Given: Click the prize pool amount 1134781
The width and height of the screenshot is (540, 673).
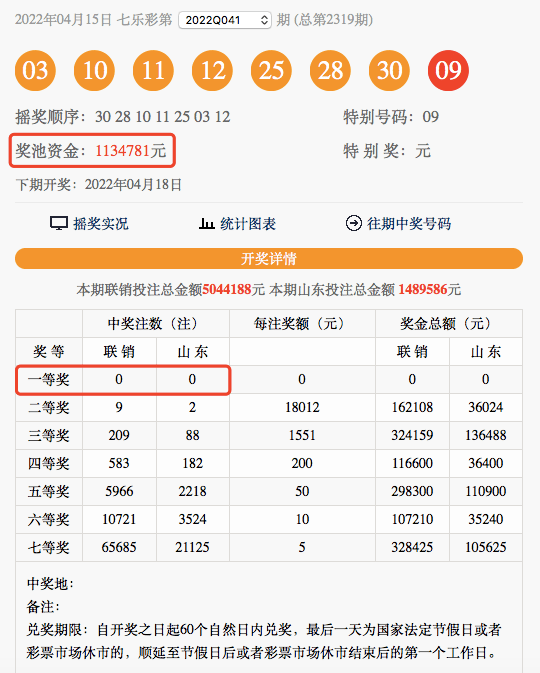Looking at the screenshot, I should (x=122, y=151).
